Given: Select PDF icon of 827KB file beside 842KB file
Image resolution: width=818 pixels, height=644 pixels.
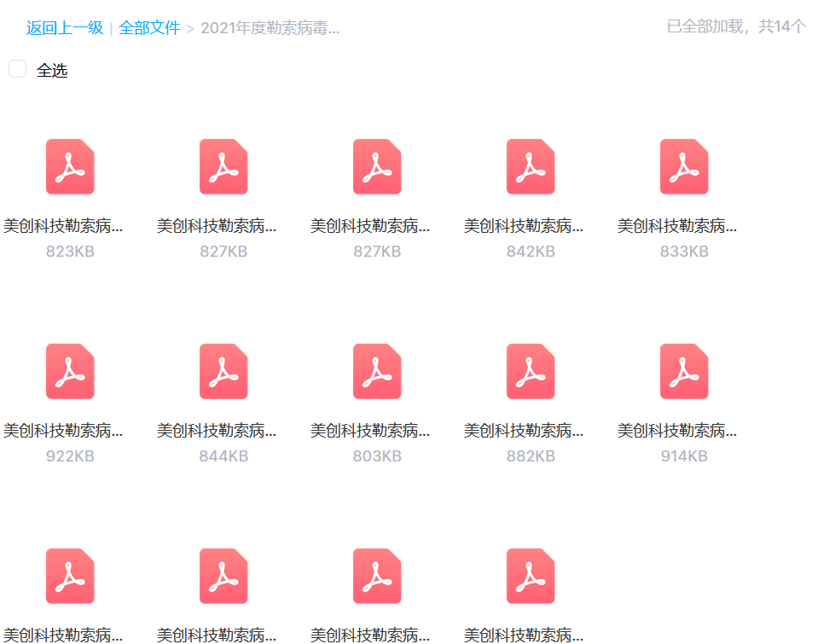Looking at the screenshot, I should [x=377, y=166].
